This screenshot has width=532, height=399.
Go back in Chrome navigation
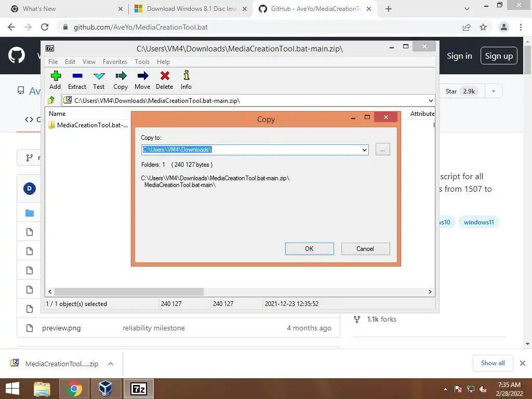[11, 27]
